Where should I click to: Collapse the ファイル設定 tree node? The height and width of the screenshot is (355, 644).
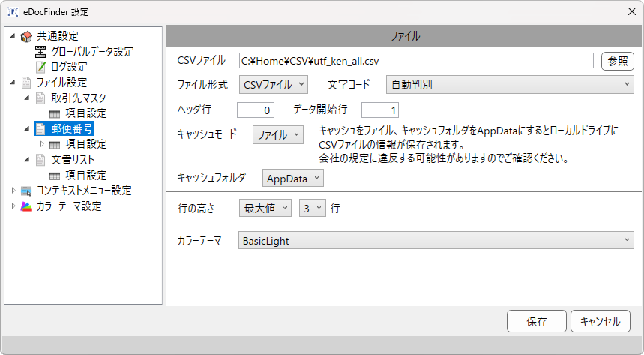13,83
